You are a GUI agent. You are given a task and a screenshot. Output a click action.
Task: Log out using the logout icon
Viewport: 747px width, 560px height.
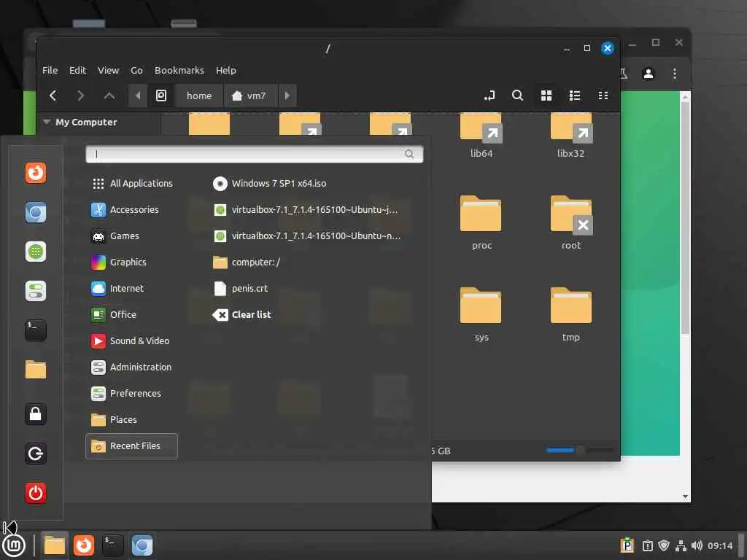36,454
